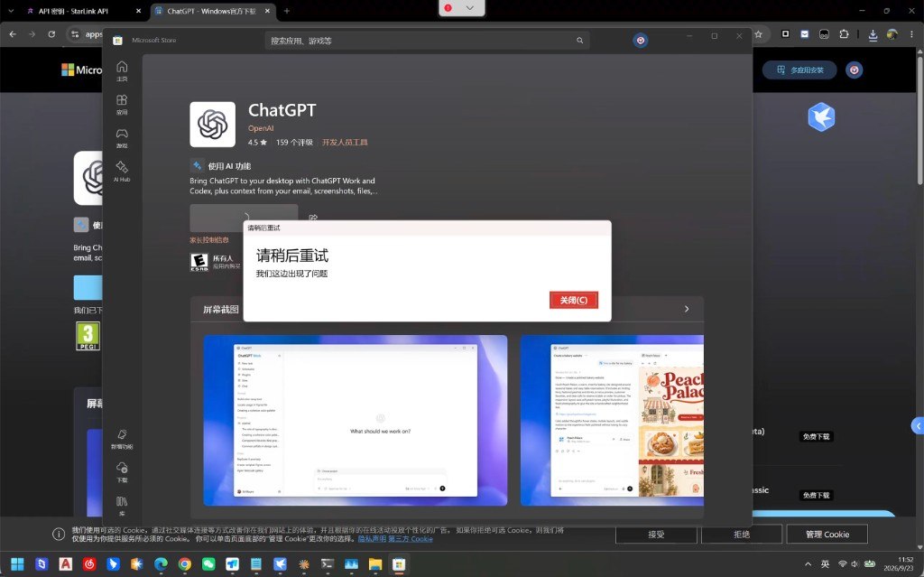Open 下载 downloads in the Store sidebar
This screenshot has width=924, height=577.
[x=122, y=472]
